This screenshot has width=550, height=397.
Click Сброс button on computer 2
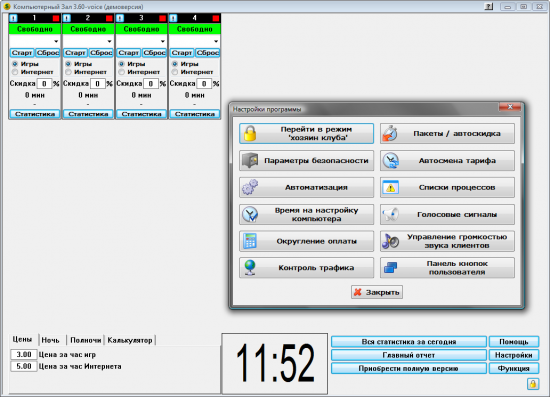coord(101,53)
